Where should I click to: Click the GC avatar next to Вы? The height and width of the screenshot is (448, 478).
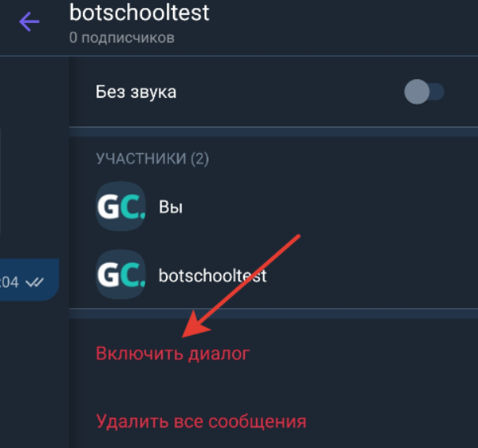pos(121,206)
